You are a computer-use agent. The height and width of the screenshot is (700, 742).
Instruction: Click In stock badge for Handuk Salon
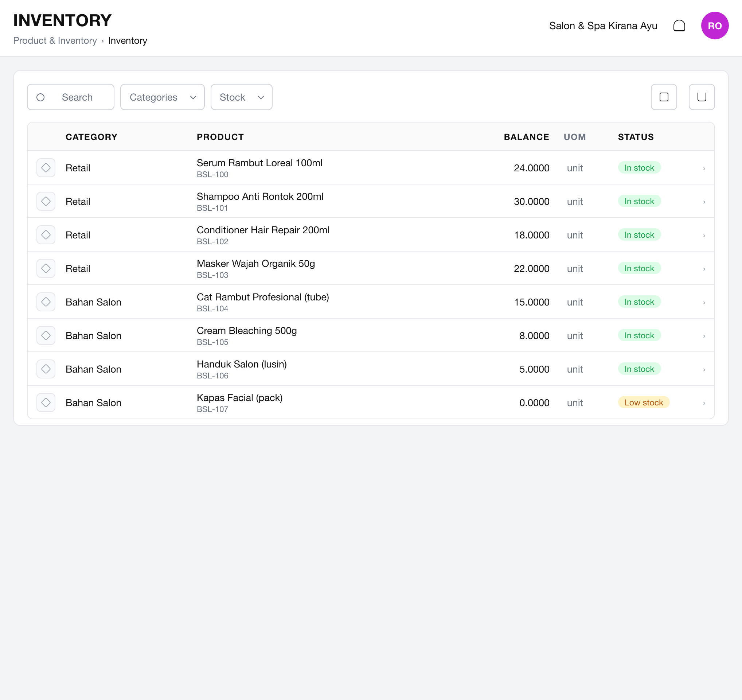click(639, 369)
